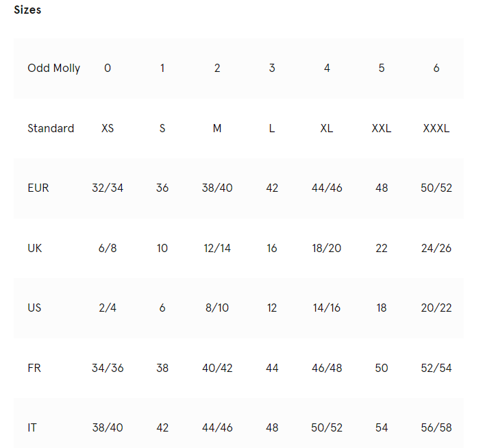The width and height of the screenshot is (483, 448).
Task: Select the IT row label
Action: tap(32, 427)
